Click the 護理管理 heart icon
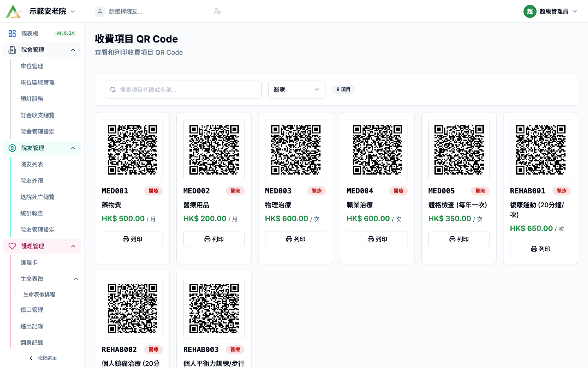This screenshot has width=588, height=368. point(12,246)
